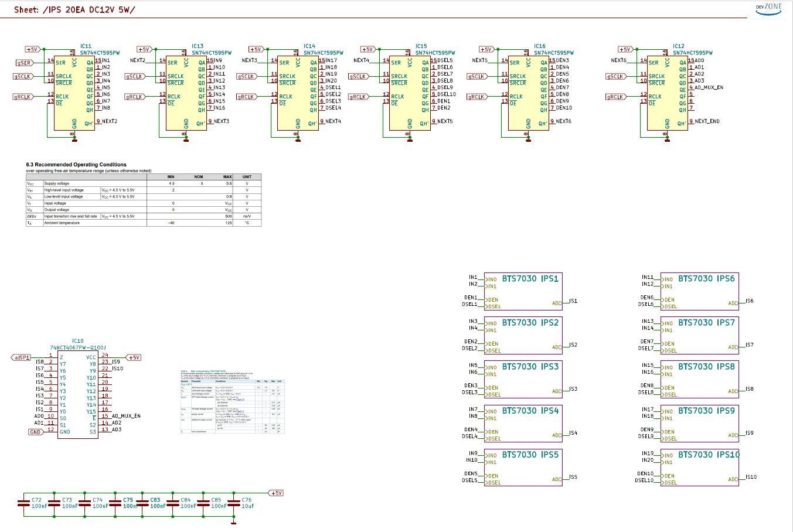Select the IS6 label beside IPS6 block

[750, 301]
